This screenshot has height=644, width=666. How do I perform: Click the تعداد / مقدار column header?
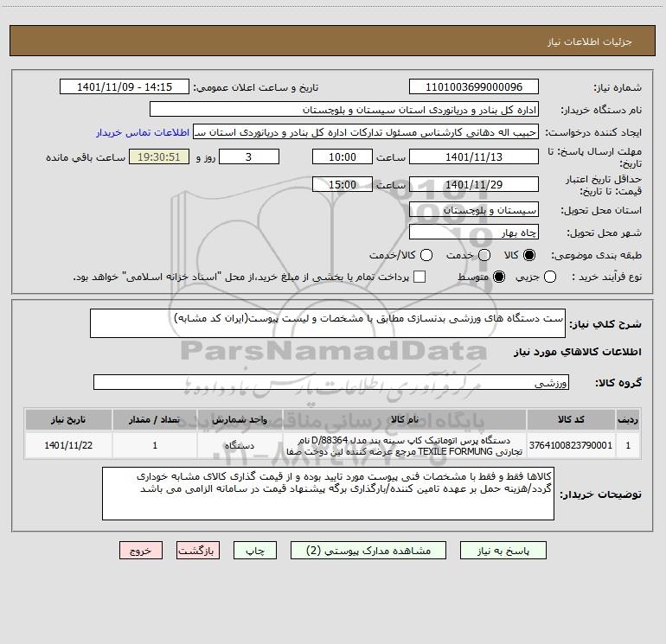point(155,419)
